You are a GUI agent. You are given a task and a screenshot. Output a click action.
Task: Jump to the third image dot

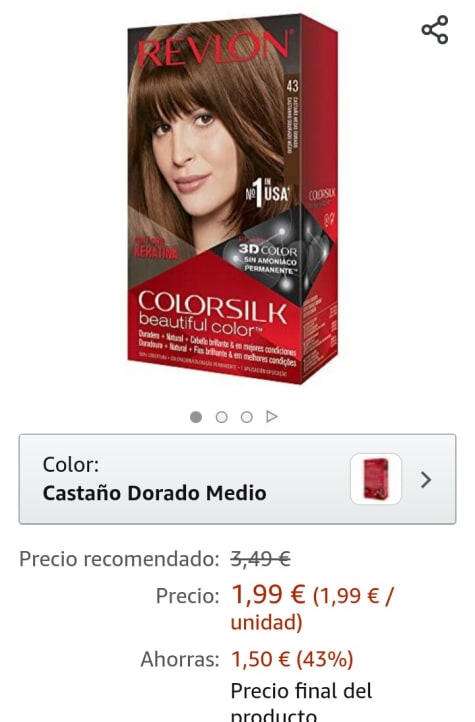pyautogui.click(x=247, y=417)
